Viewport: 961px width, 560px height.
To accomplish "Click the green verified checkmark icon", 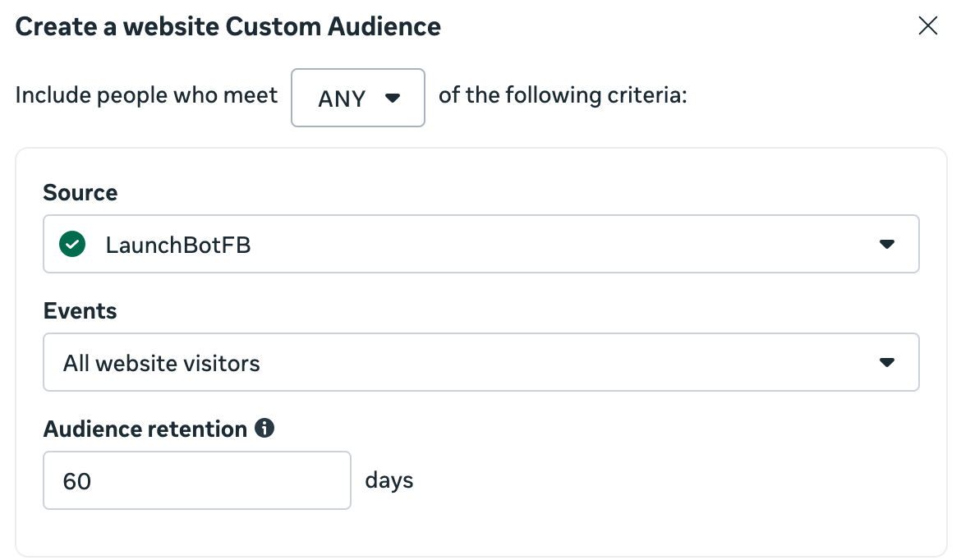I will pos(73,244).
